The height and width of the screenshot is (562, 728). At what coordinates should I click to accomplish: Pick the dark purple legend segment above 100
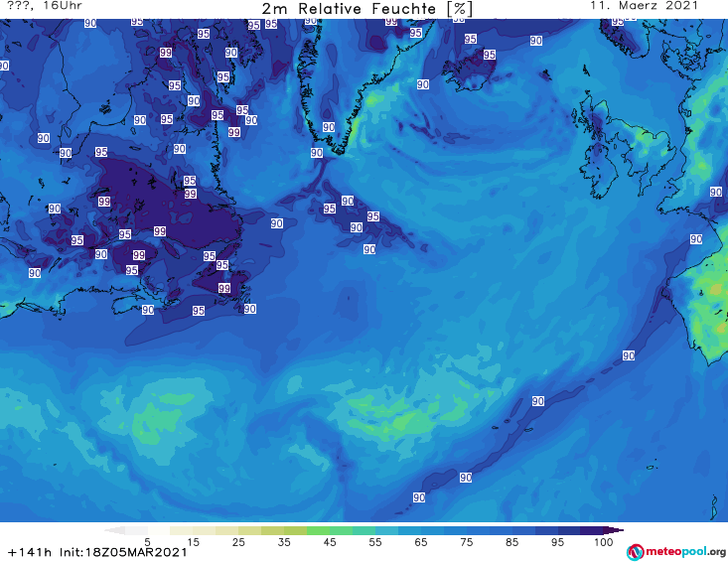[x=592, y=530]
